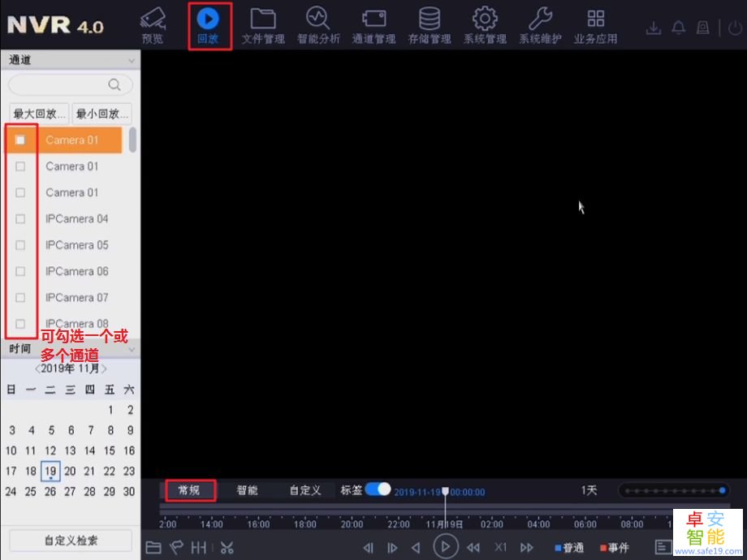This screenshot has height=560, width=747.
Task: Open the 预览 (Preview) view
Action: (152, 24)
